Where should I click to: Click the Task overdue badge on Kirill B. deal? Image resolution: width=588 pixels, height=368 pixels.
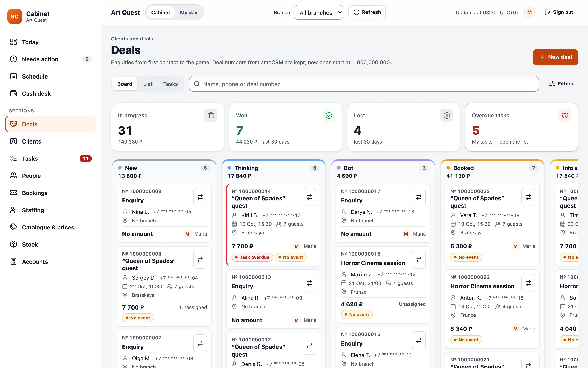coord(252,257)
